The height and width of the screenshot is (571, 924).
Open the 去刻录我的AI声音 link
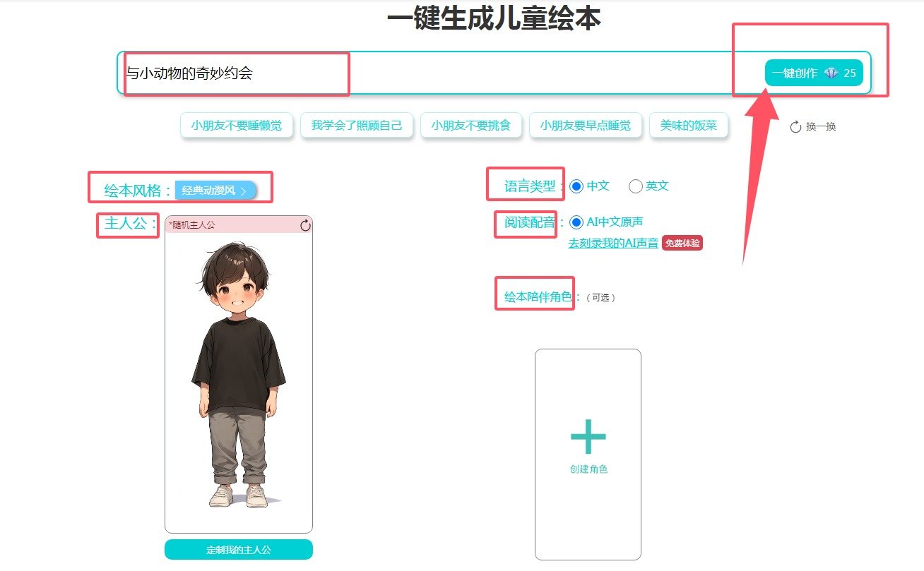click(613, 243)
